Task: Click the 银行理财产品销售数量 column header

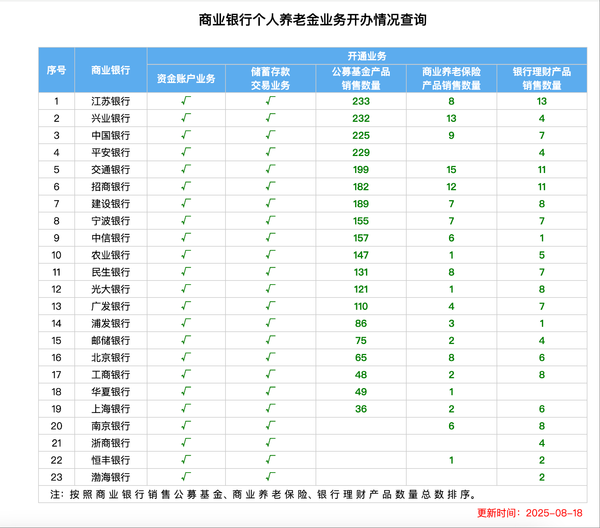Action: click(542, 79)
